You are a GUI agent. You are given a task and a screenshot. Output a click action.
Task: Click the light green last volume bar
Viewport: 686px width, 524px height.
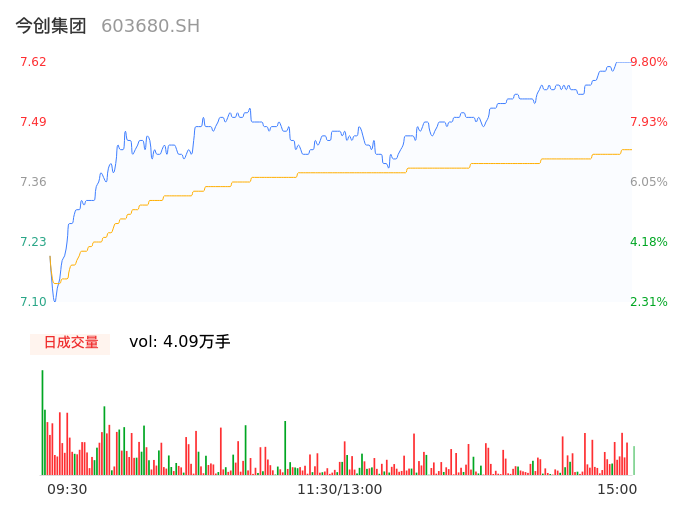point(633,461)
